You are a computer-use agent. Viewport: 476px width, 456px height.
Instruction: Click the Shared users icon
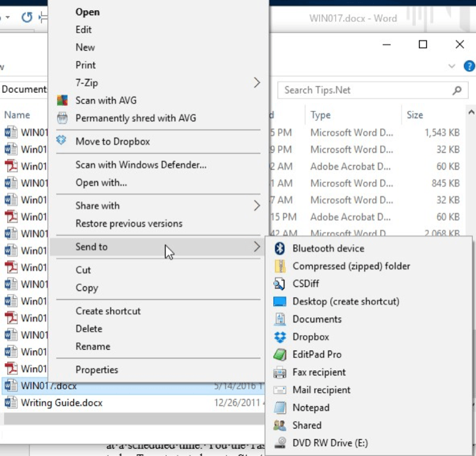[280, 425]
